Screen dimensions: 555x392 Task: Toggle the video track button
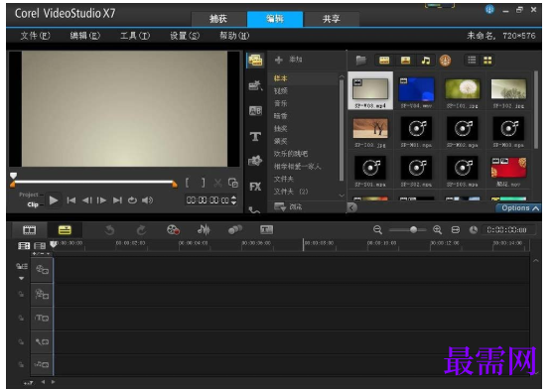(42, 270)
